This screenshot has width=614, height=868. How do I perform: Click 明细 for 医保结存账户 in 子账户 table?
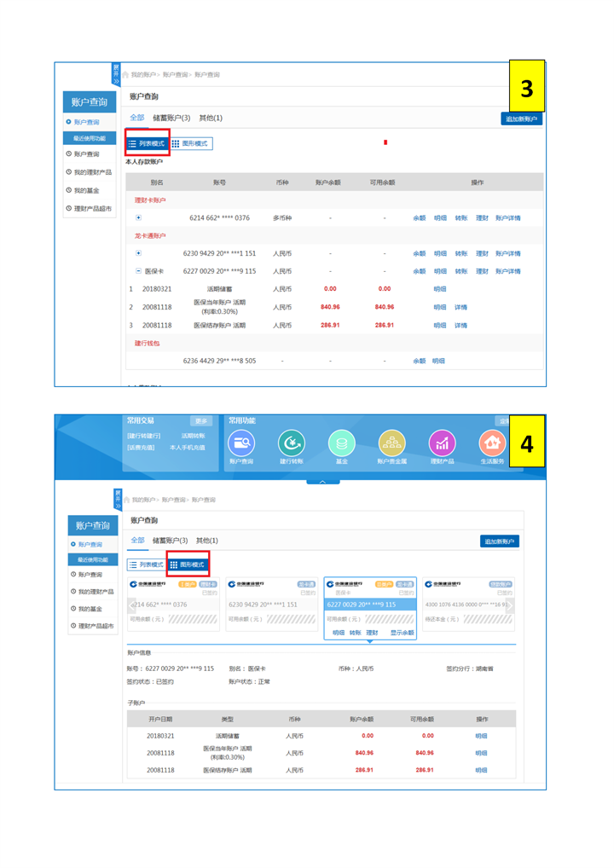[x=481, y=771]
